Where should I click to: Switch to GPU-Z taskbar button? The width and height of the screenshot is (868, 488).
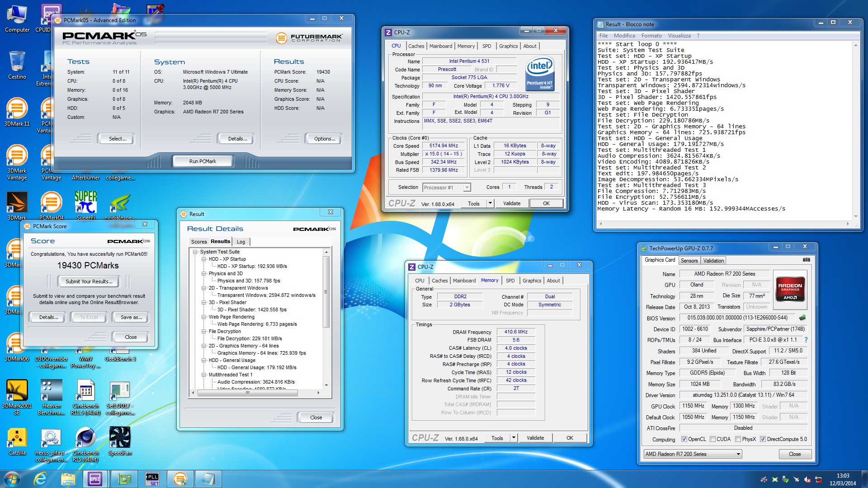point(124,479)
